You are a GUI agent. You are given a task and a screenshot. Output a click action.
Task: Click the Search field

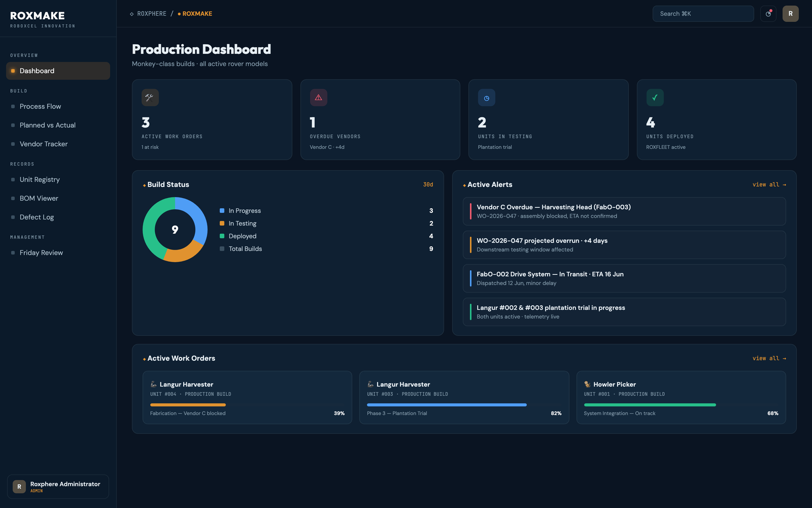(x=703, y=14)
